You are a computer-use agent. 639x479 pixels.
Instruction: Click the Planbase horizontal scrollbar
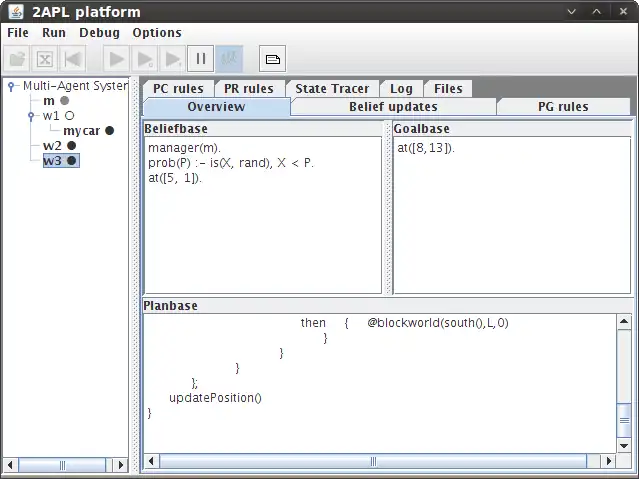click(x=380, y=461)
